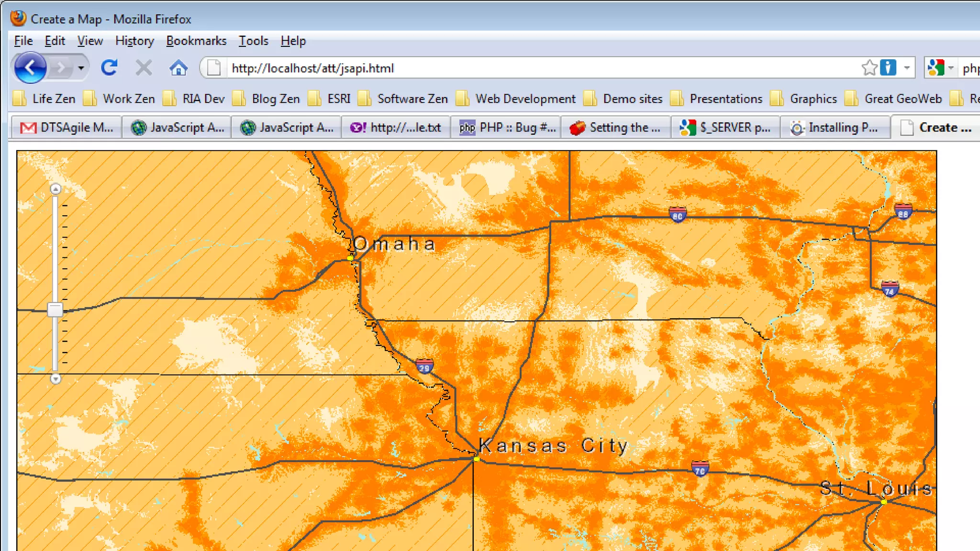Screen dimensions: 980x551
Task: Reload the page with the refresh icon
Action: 109,68
